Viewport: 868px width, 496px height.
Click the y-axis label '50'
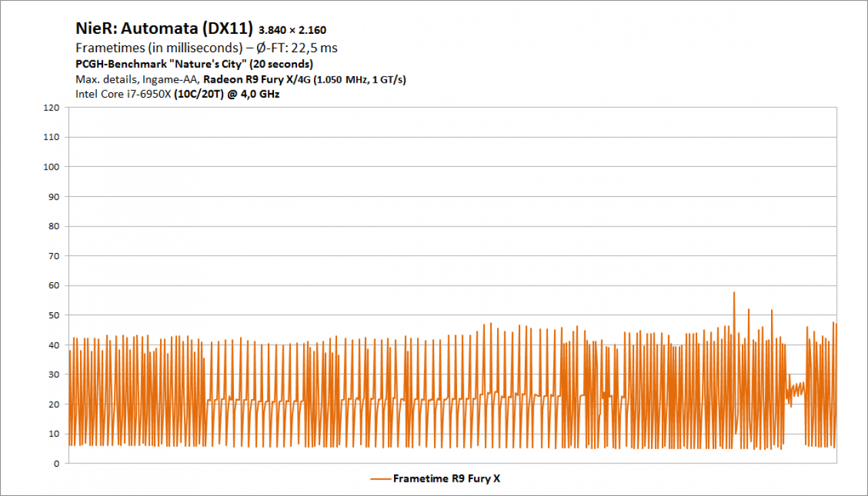54,316
